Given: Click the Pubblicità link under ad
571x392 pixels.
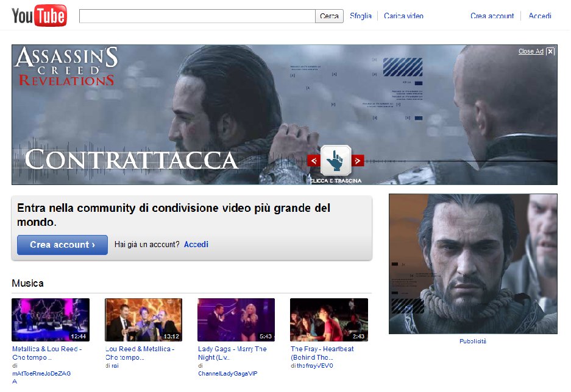Looking at the screenshot, I should coord(473,341).
